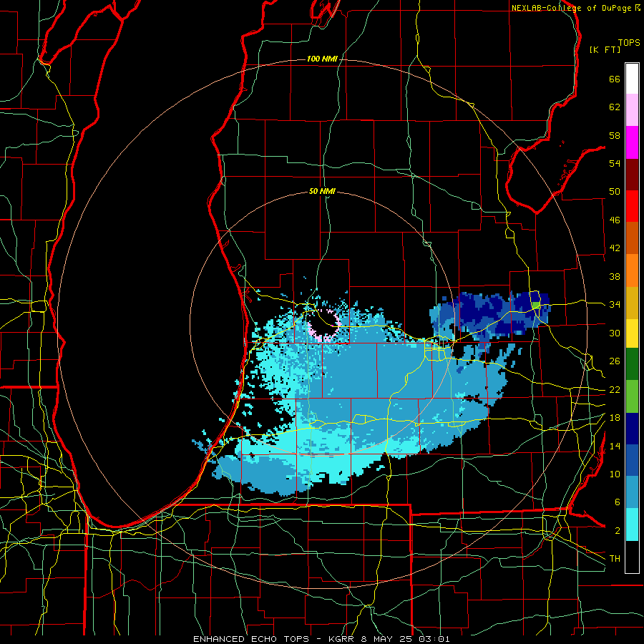Click the '50' legend value
644x644 pixels.
(615, 192)
